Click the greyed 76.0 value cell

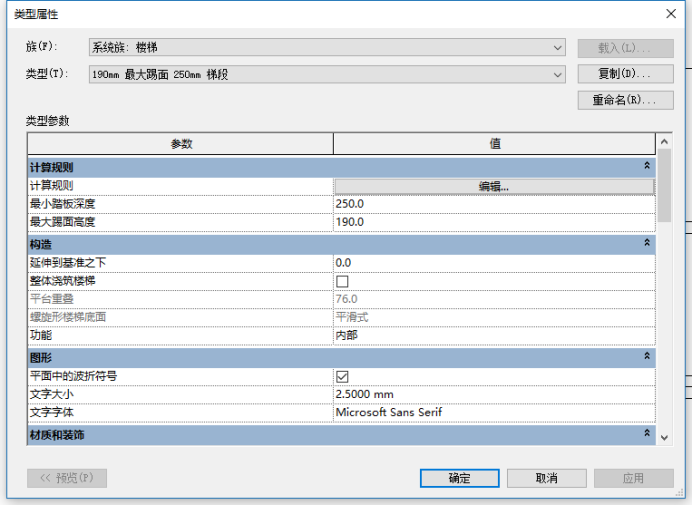494,299
